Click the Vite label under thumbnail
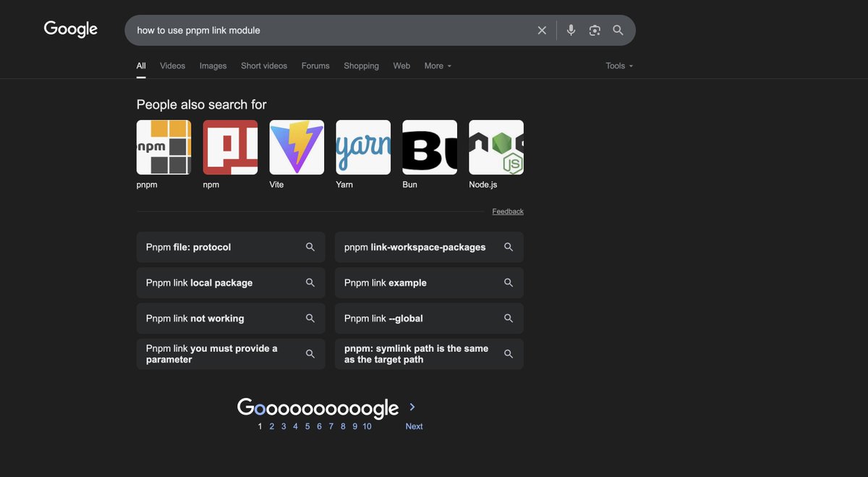868x477 pixels. (276, 185)
